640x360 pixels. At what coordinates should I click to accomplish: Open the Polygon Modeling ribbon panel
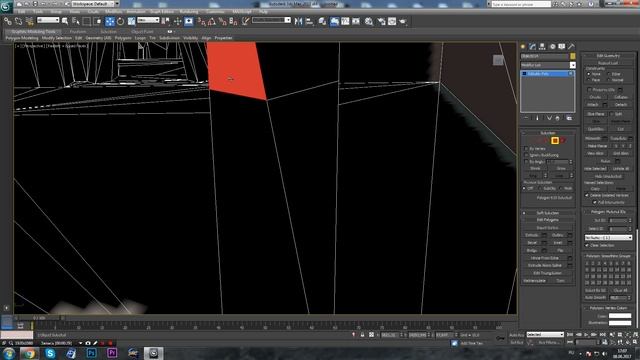coord(22,38)
